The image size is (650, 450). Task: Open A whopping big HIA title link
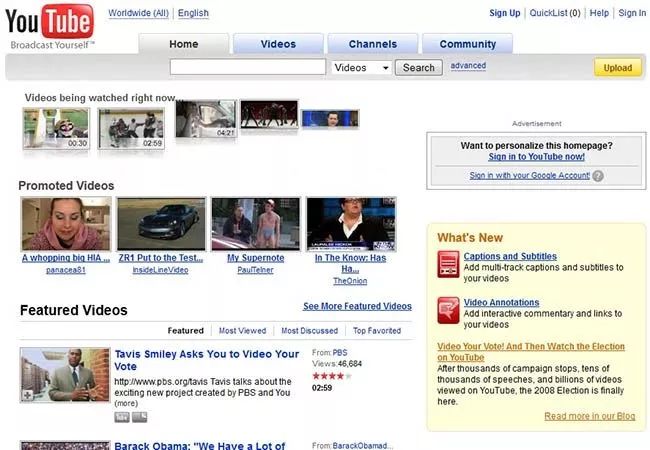click(66, 258)
